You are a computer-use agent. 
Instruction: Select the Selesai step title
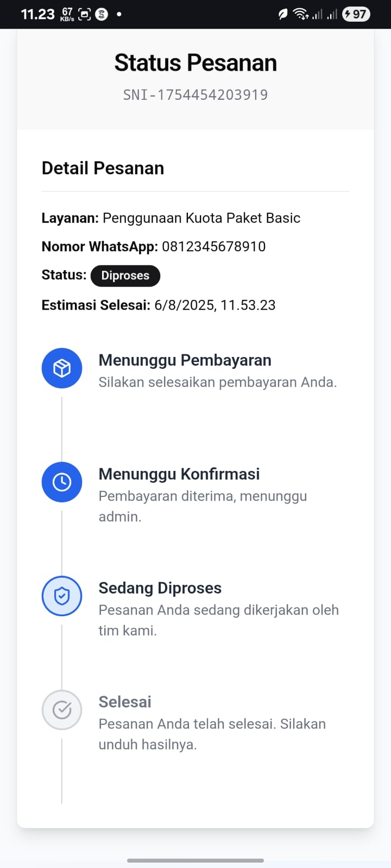click(x=125, y=702)
